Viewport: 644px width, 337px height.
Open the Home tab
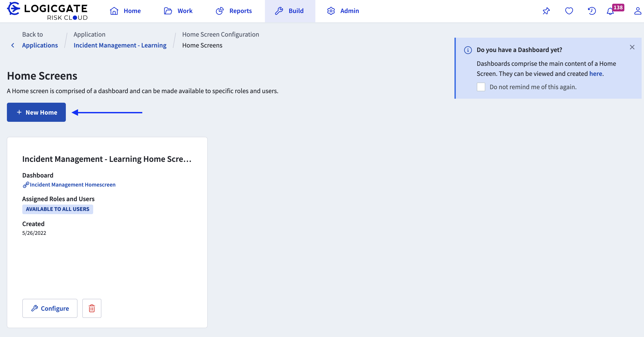click(x=125, y=11)
